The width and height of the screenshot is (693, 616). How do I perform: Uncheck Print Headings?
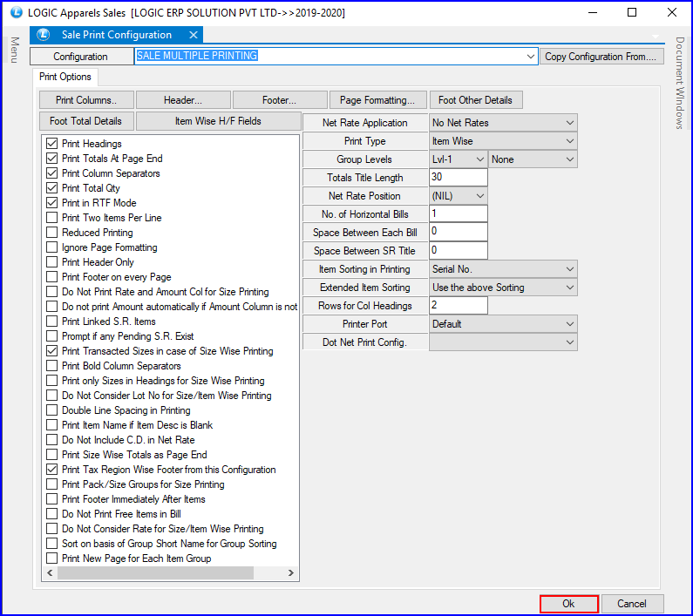[52, 144]
